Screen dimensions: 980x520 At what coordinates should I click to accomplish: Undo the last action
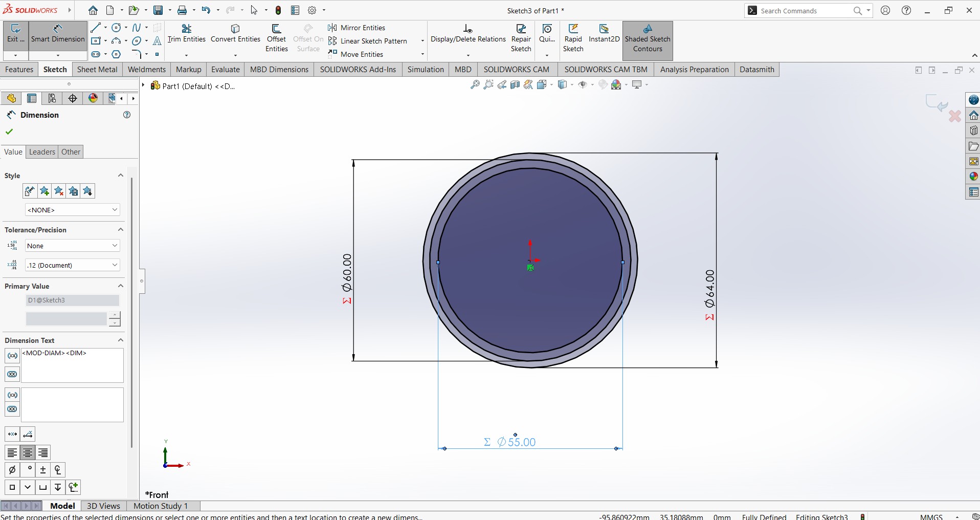(206, 10)
